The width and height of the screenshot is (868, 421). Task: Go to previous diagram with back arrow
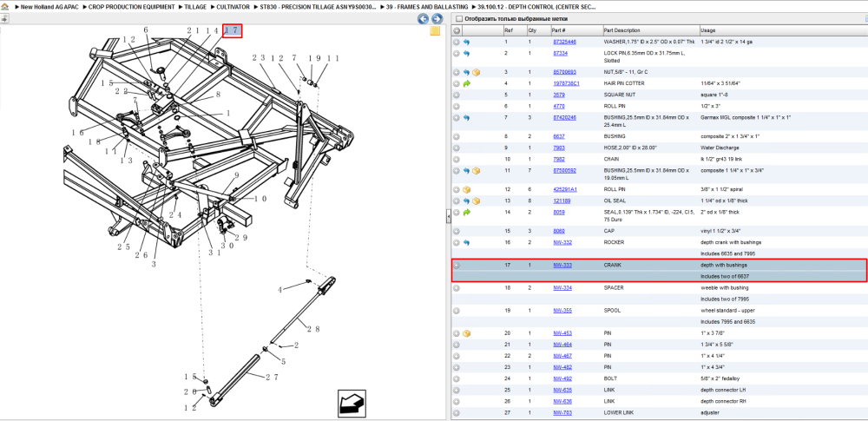click(x=423, y=19)
